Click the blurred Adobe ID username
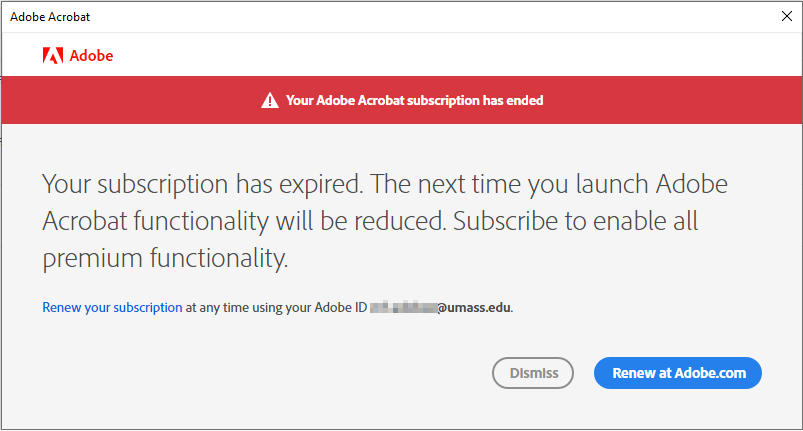Viewport: 803px width, 431px height. point(402,308)
